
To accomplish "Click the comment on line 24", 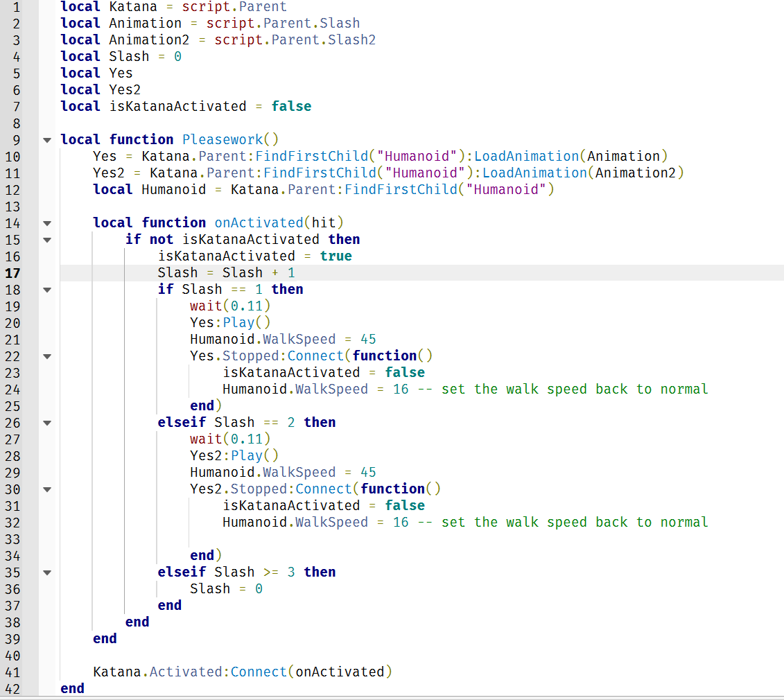I will 563,389.
